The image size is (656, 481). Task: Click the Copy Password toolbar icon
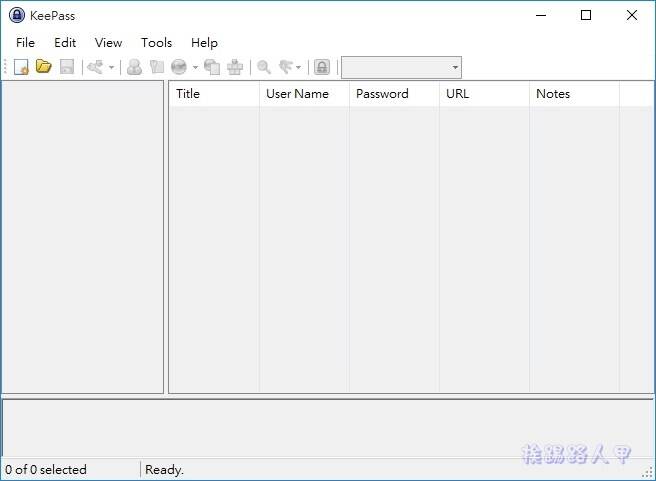156,67
